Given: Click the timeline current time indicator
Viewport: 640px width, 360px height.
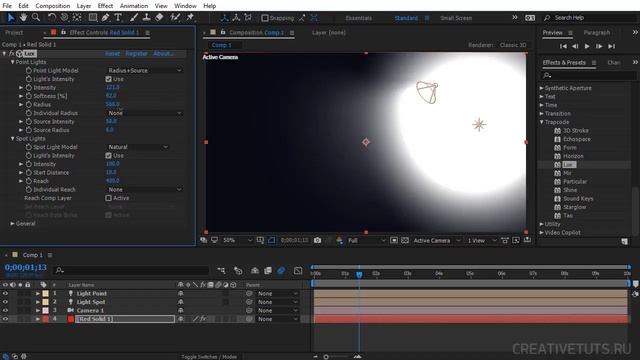Looking at the screenshot, I should tap(359, 275).
